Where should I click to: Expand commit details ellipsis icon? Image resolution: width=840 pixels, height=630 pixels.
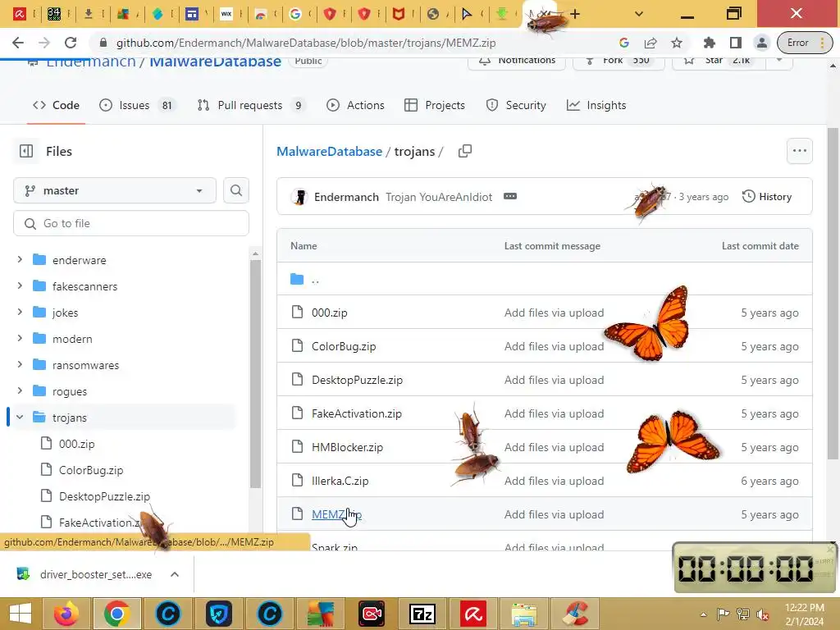(510, 196)
